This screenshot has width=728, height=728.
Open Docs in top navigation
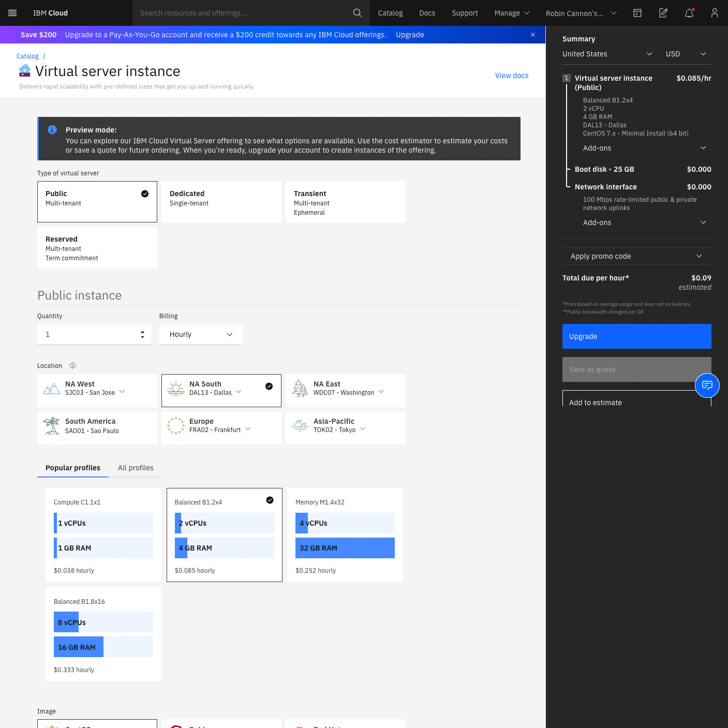pyautogui.click(x=427, y=13)
